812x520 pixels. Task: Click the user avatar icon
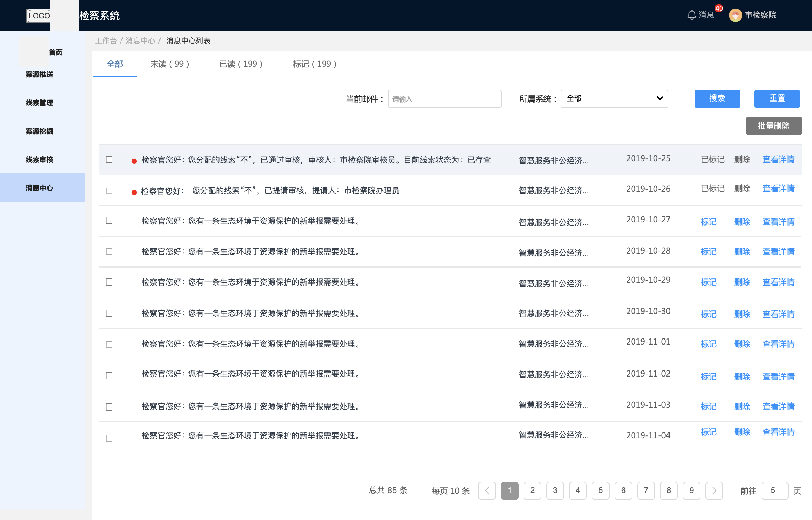click(x=735, y=15)
